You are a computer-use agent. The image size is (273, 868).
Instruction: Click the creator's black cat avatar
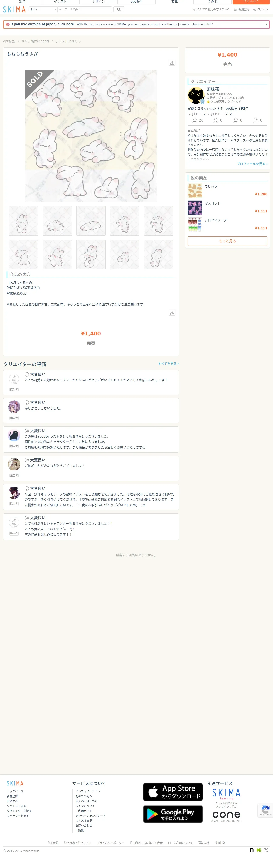196,95
